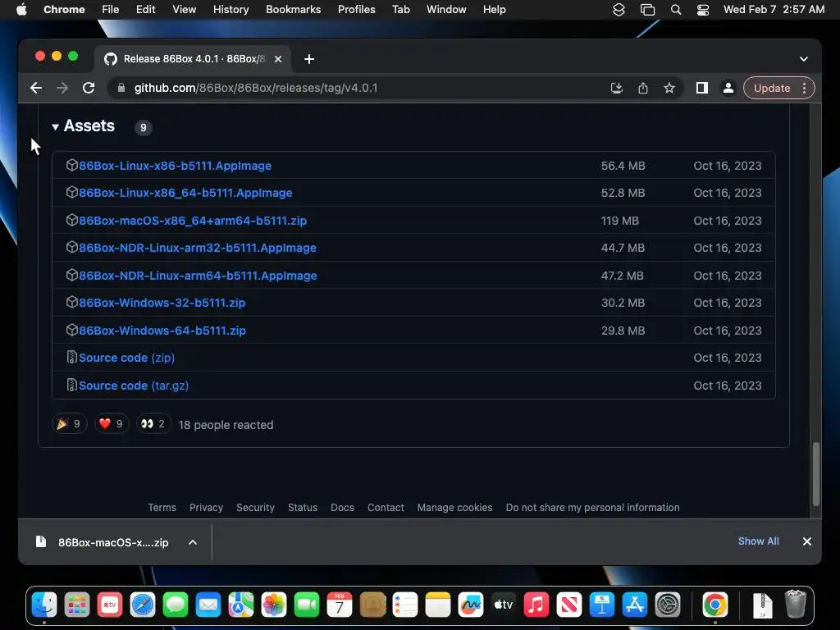Close the Release 86Box 4.0.1 tab

coord(278,59)
